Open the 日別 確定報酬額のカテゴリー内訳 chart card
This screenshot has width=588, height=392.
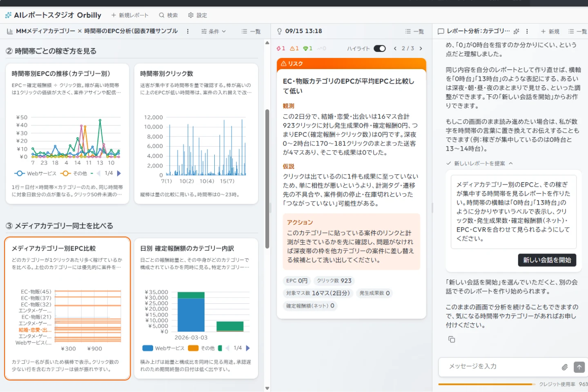196,308
